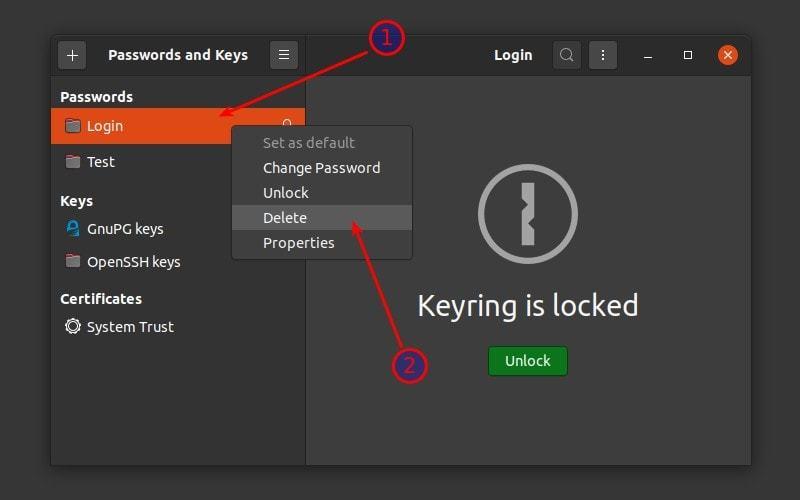800x500 pixels.
Task: Click the System Trust gear icon
Action: (72, 326)
